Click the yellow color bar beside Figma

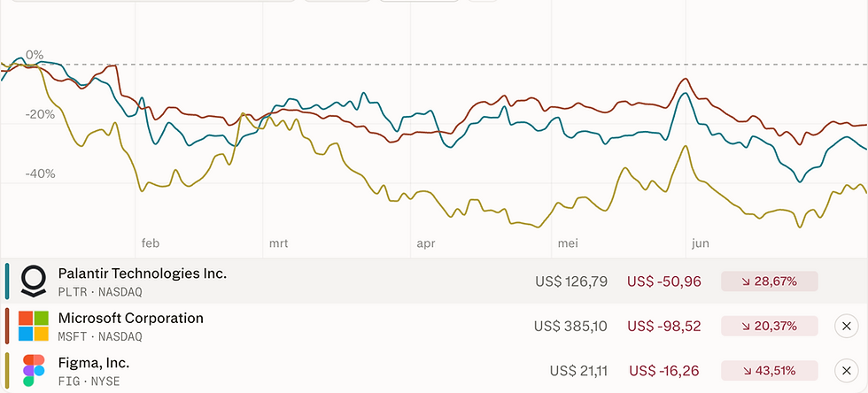click(7, 370)
